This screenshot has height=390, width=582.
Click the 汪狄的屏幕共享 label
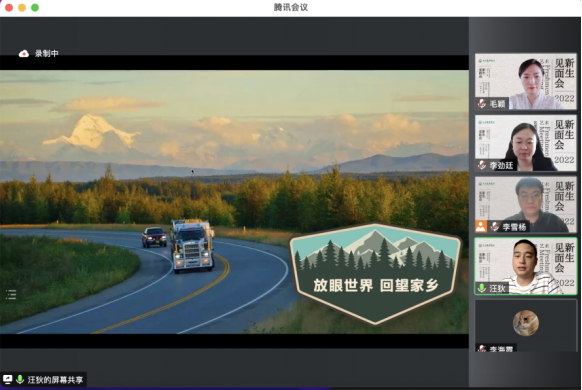[x=55, y=380]
